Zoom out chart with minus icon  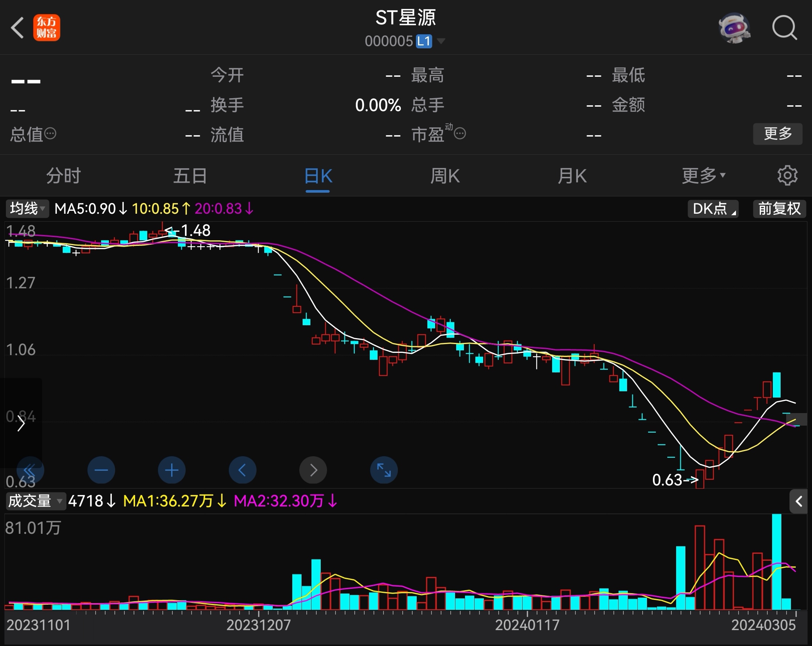click(101, 470)
